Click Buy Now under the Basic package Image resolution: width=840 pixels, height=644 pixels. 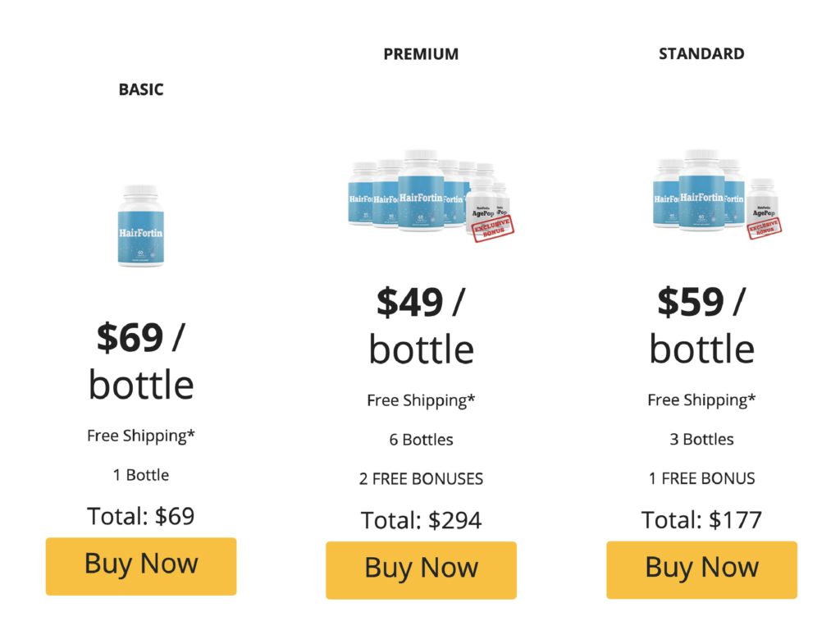141,566
